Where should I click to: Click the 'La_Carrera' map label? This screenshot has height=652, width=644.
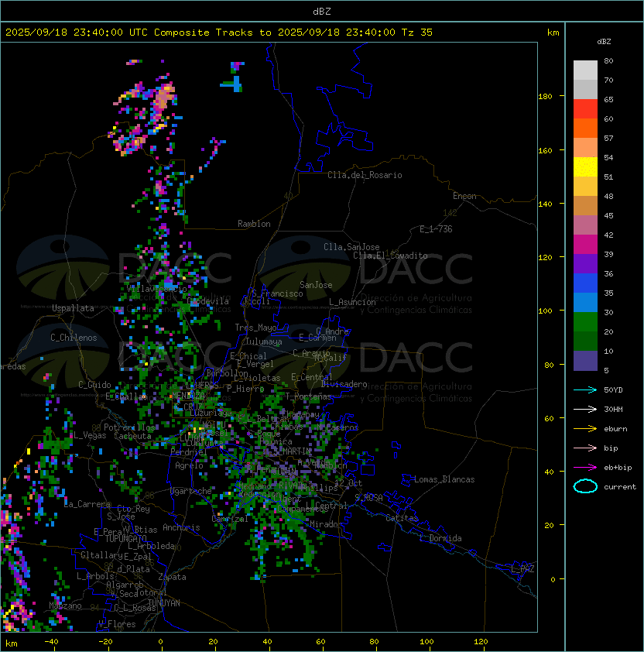pos(87,504)
